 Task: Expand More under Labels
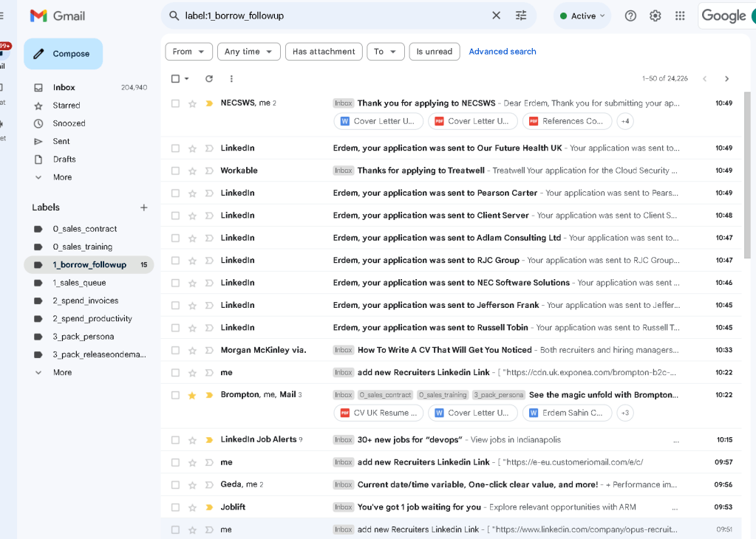click(x=62, y=372)
